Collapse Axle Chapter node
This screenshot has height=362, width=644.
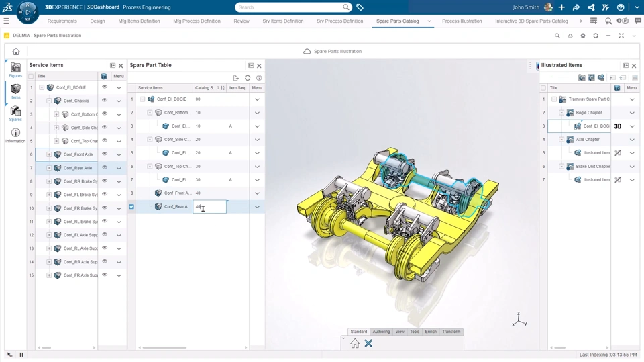(561, 140)
